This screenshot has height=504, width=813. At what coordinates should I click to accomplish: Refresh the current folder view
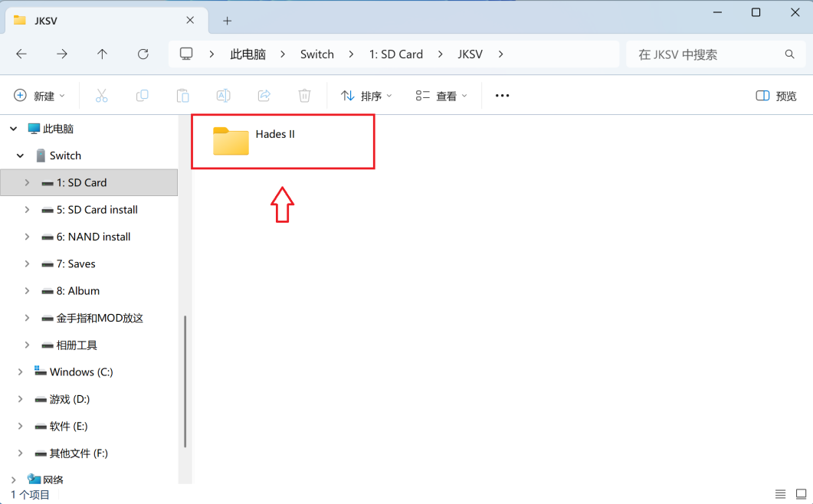click(x=143, y=54)
